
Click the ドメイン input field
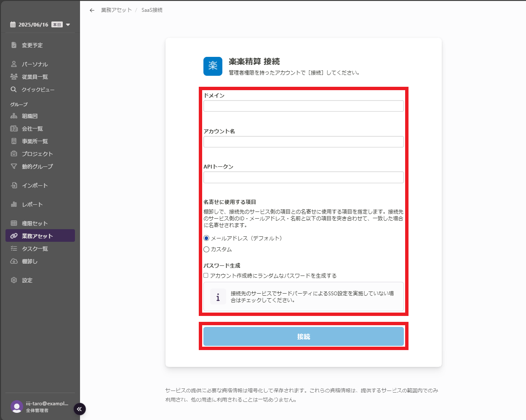pyautogui.click(x=303, y=106)
